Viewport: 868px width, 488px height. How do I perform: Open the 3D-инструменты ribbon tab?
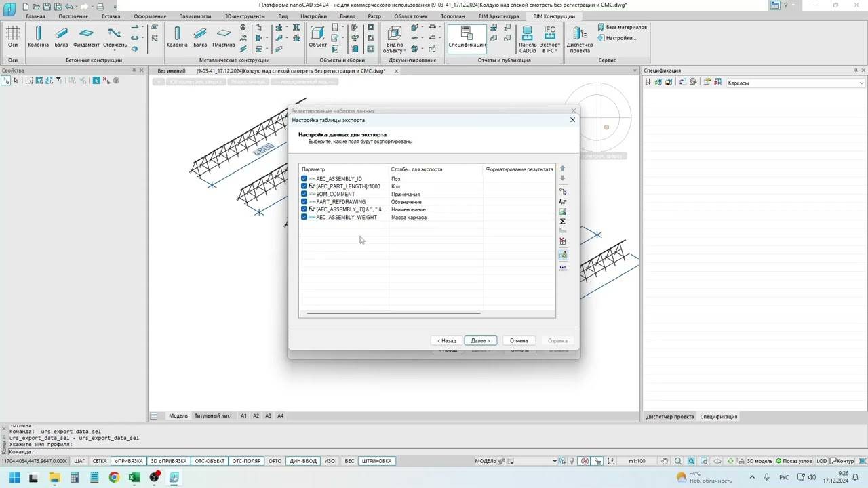(x=245, y=16)
